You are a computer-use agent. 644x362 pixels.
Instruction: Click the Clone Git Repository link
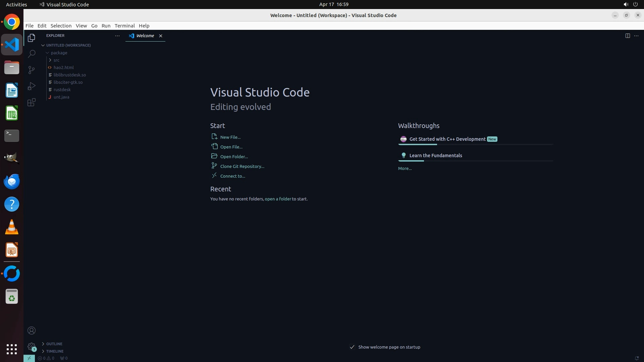tap(242, 166)
